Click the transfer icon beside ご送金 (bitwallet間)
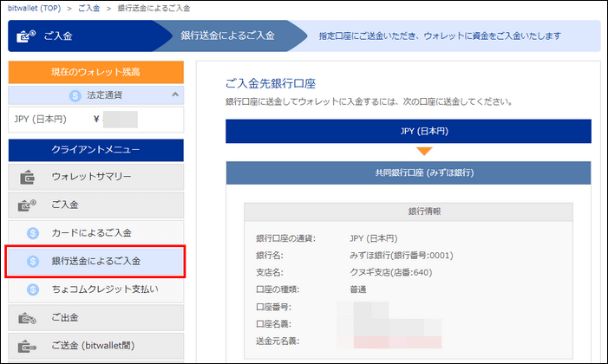Screen dimensions: 608x364 [x=27, y=346]
